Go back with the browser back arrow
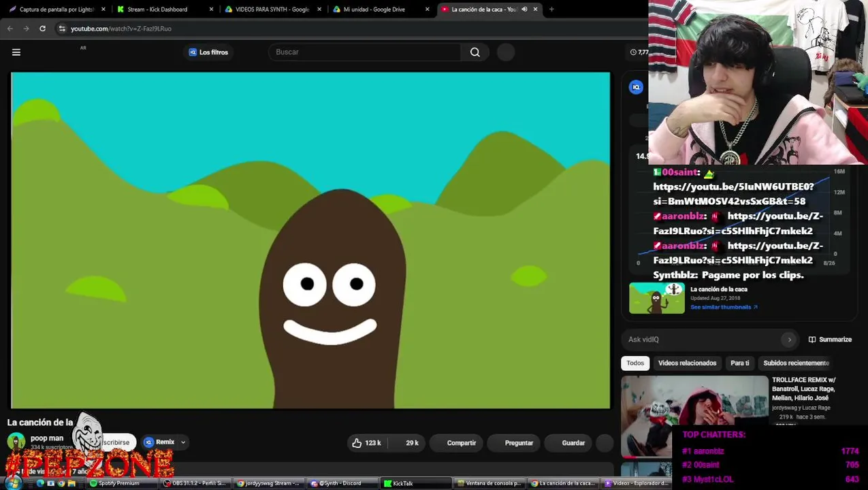This screenshot has width=868, height=490. [10, 29]
